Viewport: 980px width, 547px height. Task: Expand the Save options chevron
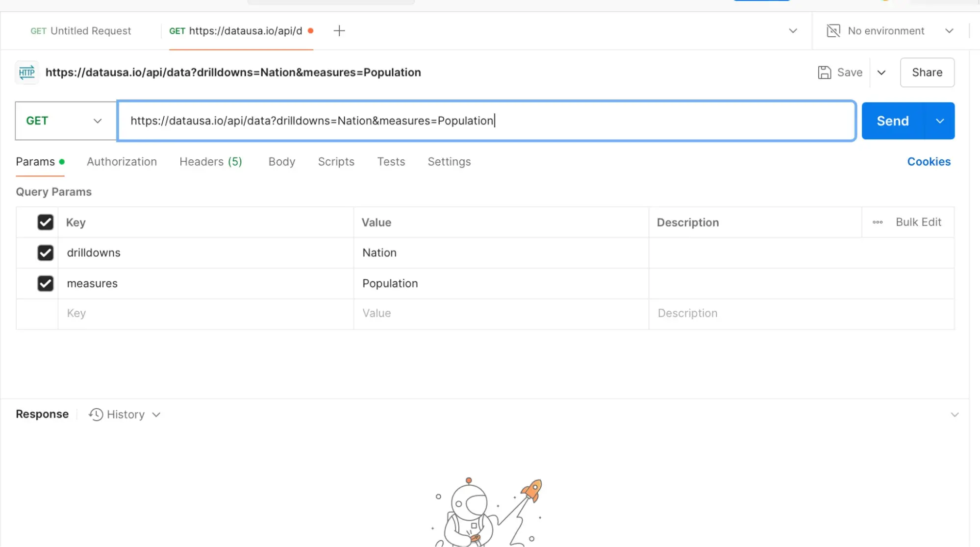pyautogui.click(x=881, y=73)
